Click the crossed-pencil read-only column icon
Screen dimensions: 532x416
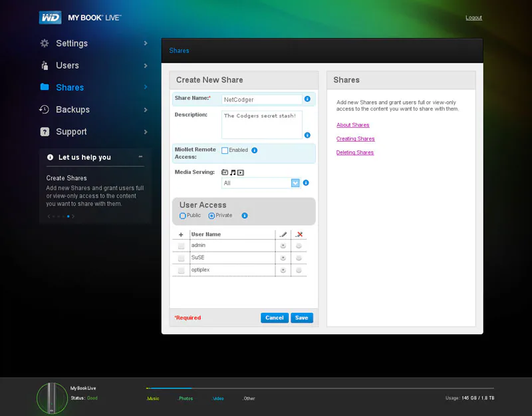click(x=299, y=234)
